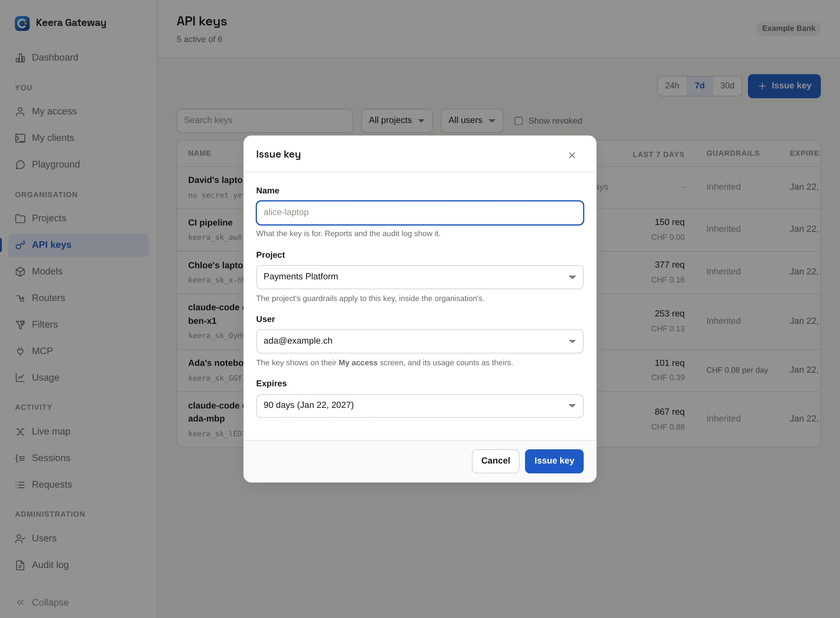Click the Last 7 Days column header
This screenshot has height=618, width=840.
(x=659, y=154)
